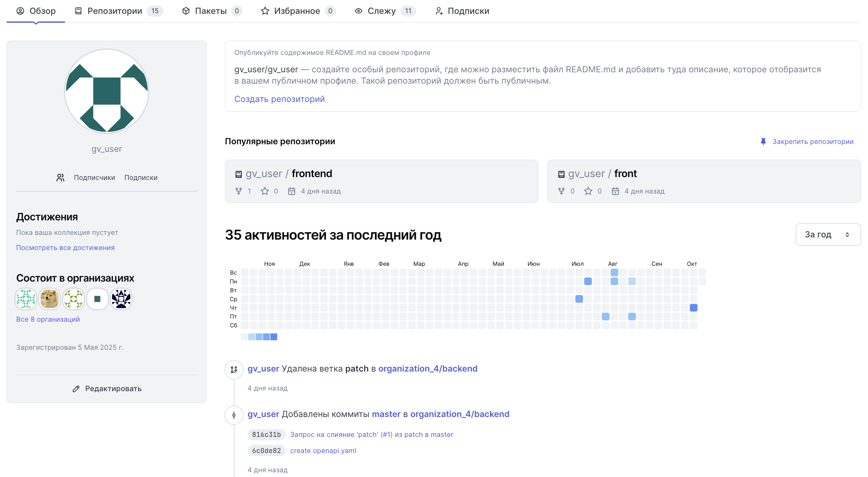Go to the Избранное tab
This screenshot has width=868, height=477.
tap(297, 11)
